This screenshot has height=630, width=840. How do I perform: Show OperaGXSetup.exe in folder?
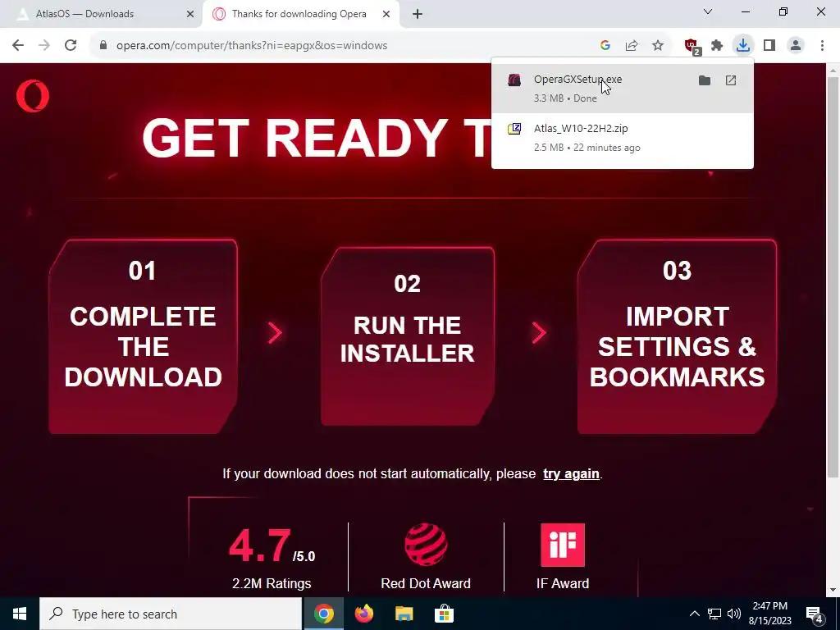coord(705,80)
